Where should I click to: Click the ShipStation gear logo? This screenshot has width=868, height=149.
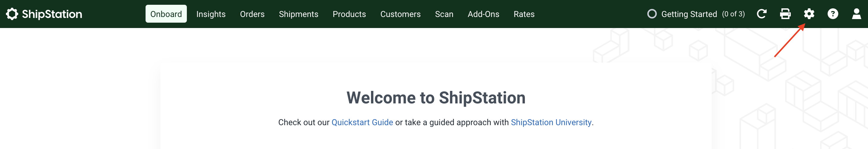click(x=12, y=14)
